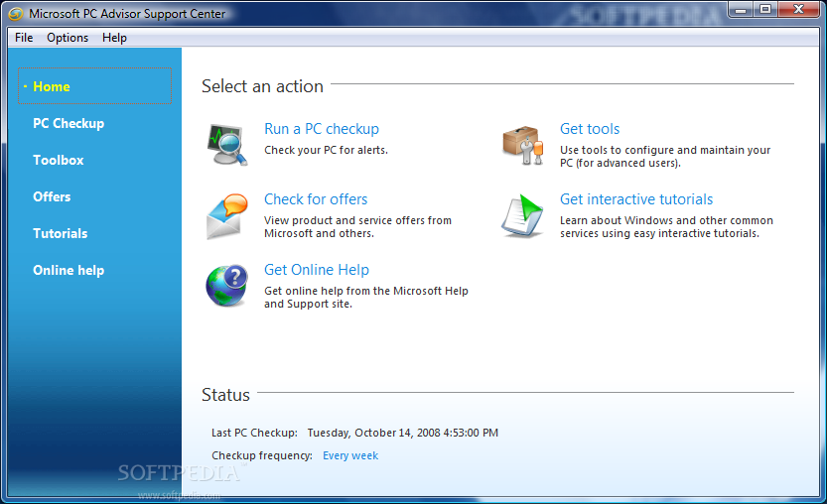Open the File menu

point(24,38)
